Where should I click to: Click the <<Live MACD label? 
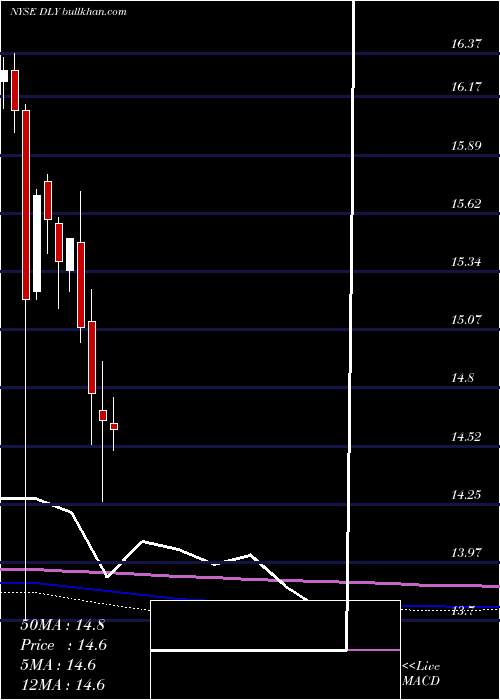point(421,674)
